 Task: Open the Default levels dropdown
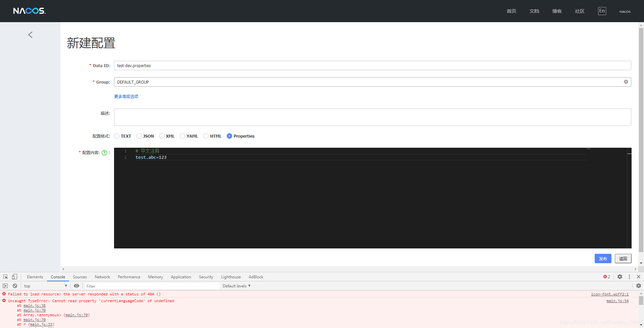point(236,286)
